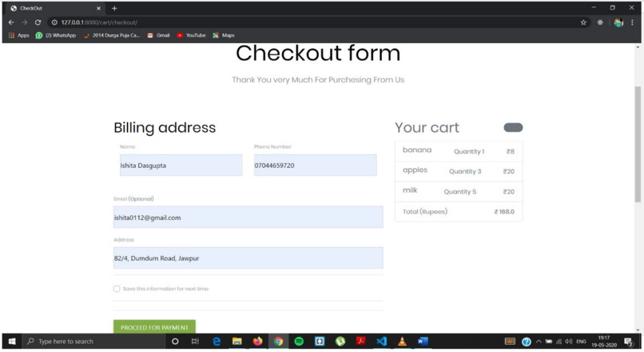The width and height of the screenshot is (644, 352).
Task: Click the taskbar search box
Action: click(x=93, y=342)
